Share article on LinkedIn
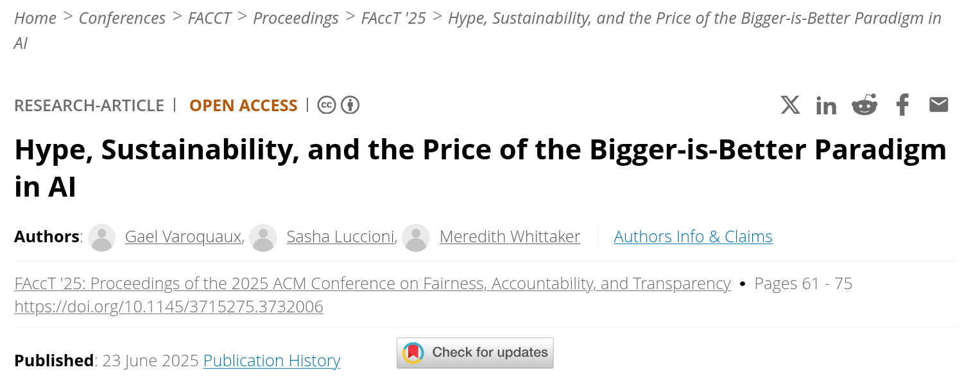 coord(826,105)
